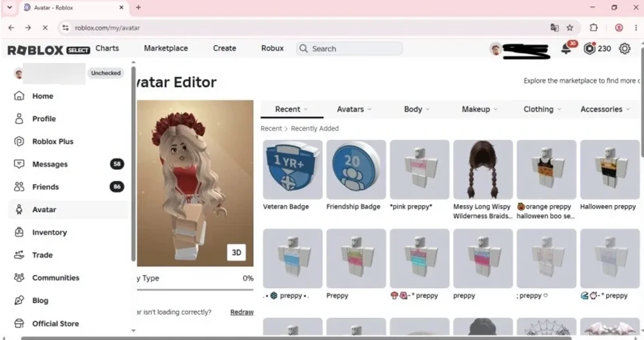Open the Marketplace menu item

[166, 48]
